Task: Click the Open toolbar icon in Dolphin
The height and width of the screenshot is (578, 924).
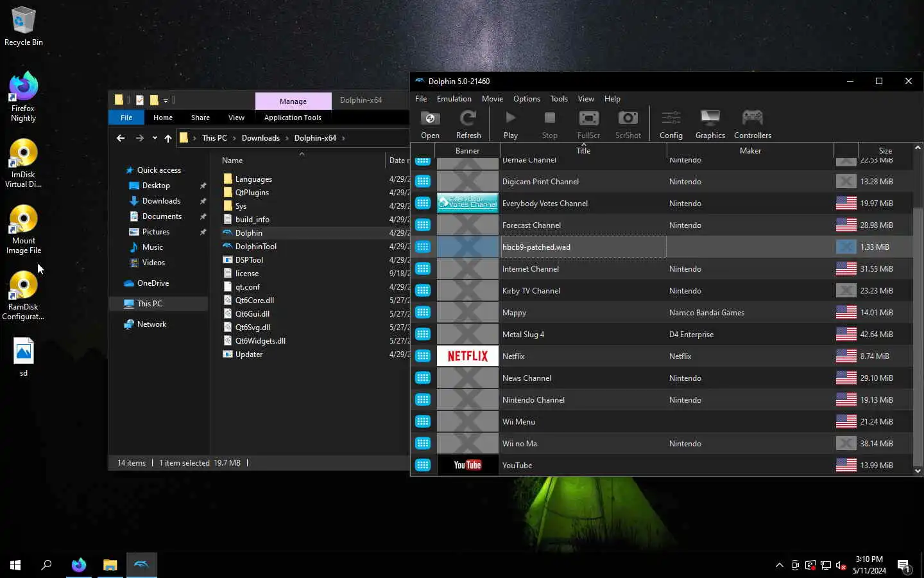Action: tap(430, 124)
